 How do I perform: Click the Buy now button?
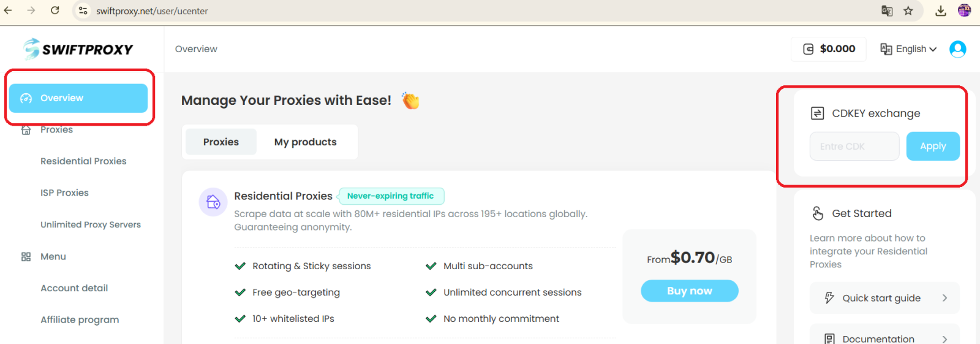coord(689,291)
